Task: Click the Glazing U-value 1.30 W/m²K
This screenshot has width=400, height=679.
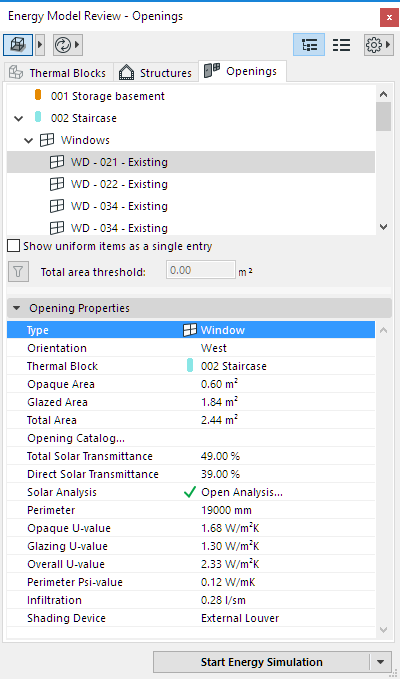Action: click(230, 546)
